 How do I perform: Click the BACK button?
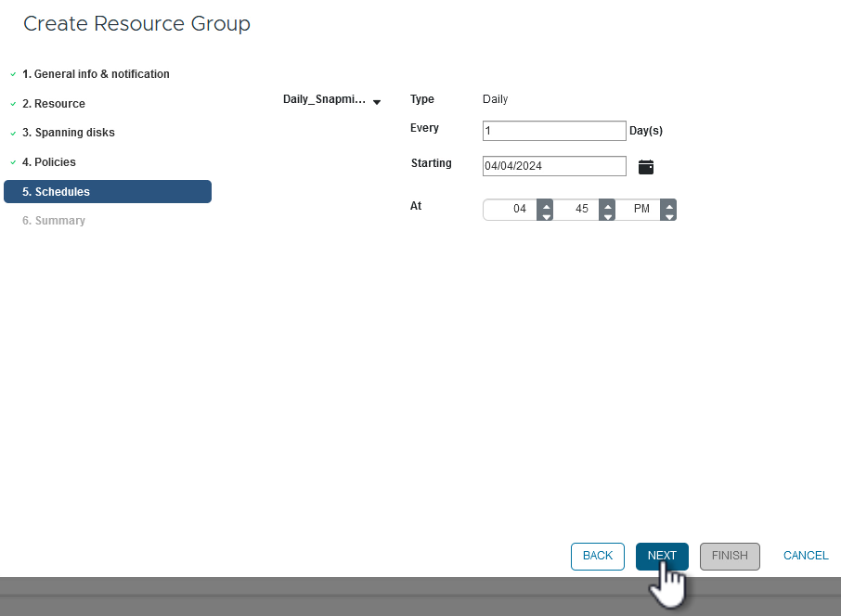(598, 556)
